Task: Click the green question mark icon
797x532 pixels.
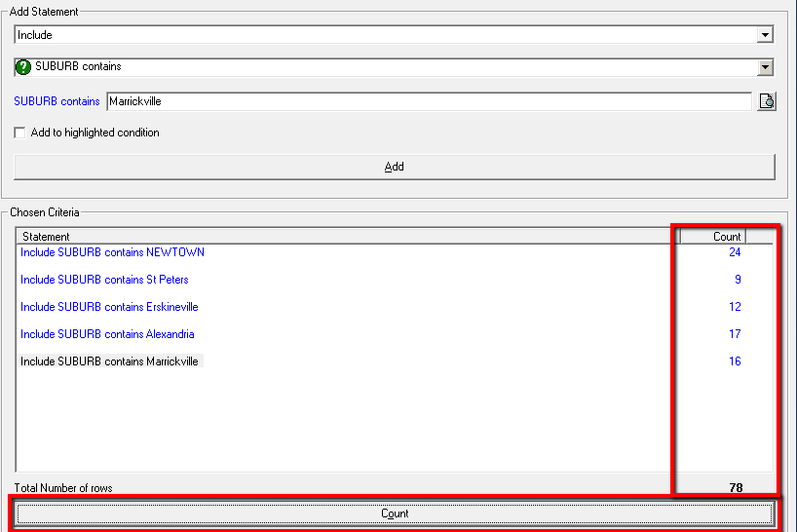Action: [x=24, y=67]
